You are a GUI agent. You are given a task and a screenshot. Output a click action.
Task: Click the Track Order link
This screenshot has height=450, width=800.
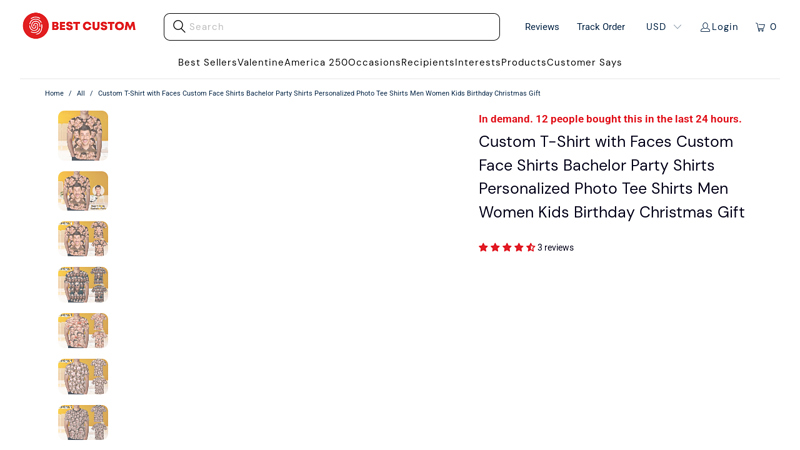tap(601, 27)
